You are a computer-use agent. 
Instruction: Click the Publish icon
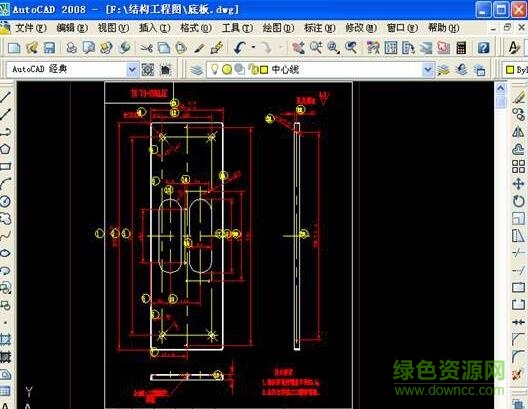pyautogui.click(x=106, y=48)
